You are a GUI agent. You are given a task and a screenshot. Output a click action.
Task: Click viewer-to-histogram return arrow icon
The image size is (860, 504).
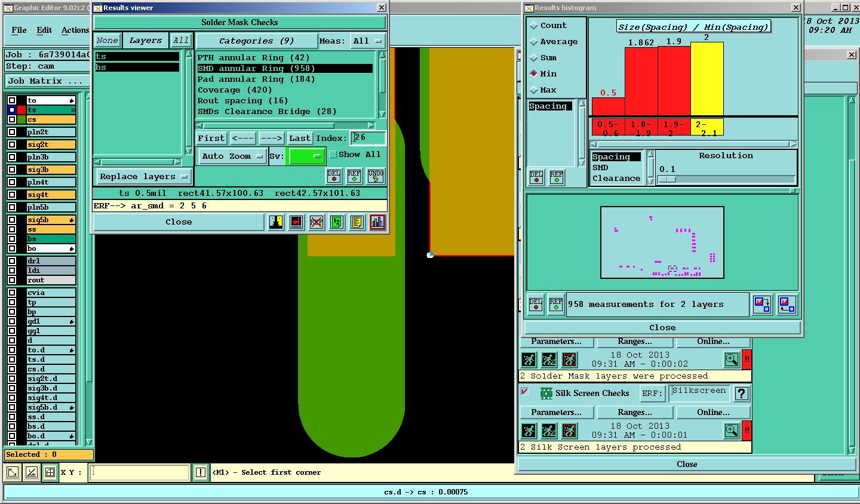point(787,305)
